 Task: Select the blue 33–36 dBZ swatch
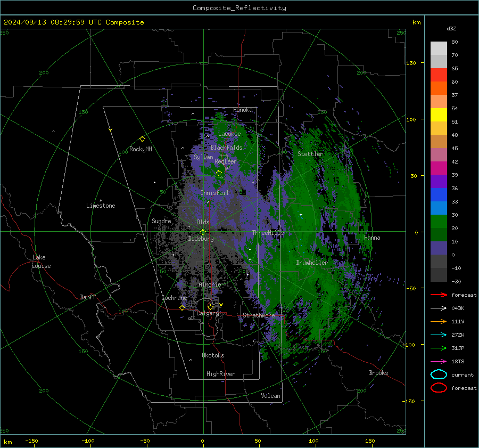[439, 194]
